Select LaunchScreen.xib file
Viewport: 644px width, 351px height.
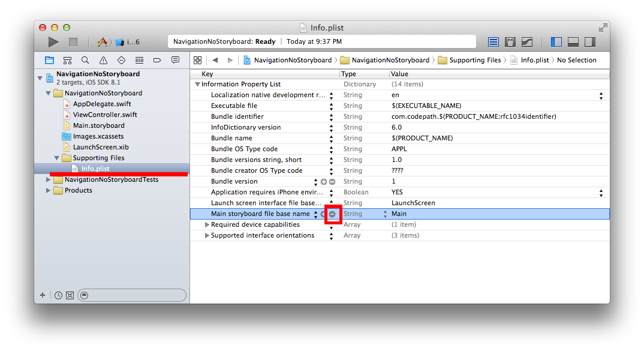(x=101, y=147)
